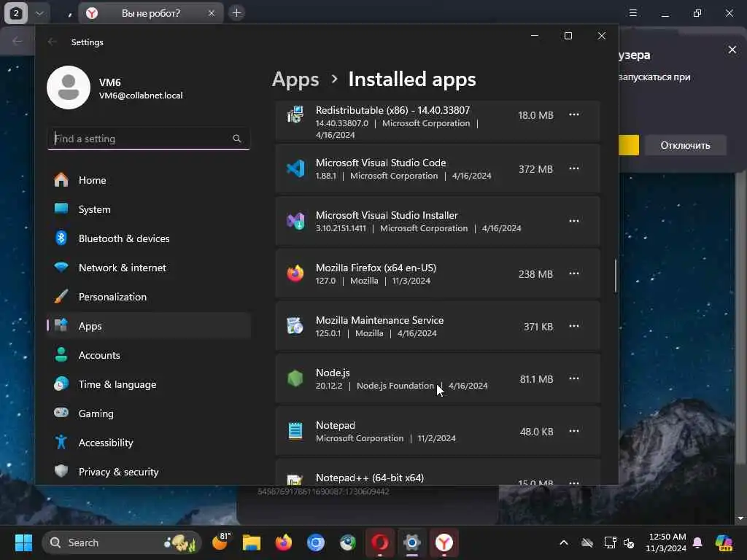
Task: Open more options for Mozilla Maintenance Service
Action: coord(574,326)
